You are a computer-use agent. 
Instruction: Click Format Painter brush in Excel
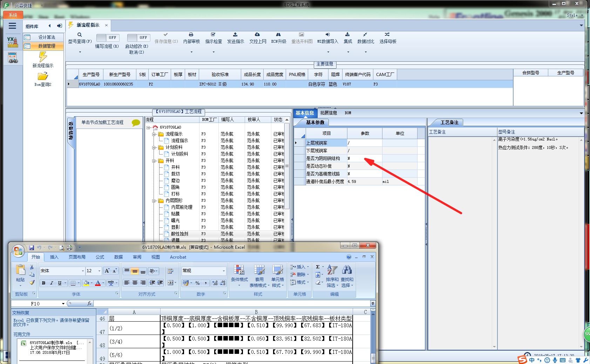32,282
